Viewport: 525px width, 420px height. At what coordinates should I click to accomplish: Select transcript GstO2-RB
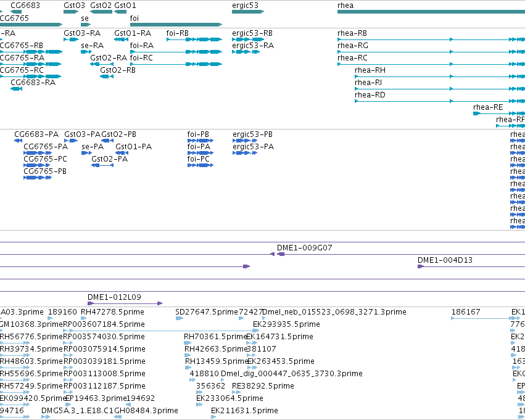click(x=107, y=76)
